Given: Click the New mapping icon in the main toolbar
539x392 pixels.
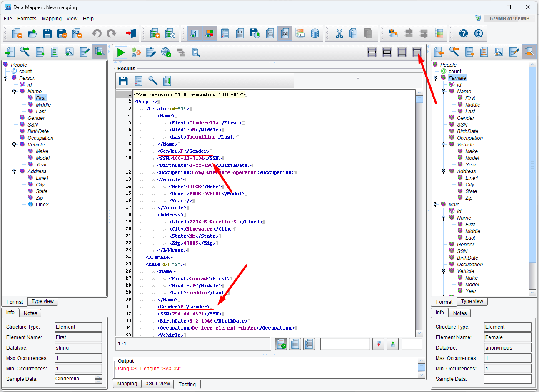Looking at the screenshot, I should point(17,34).
